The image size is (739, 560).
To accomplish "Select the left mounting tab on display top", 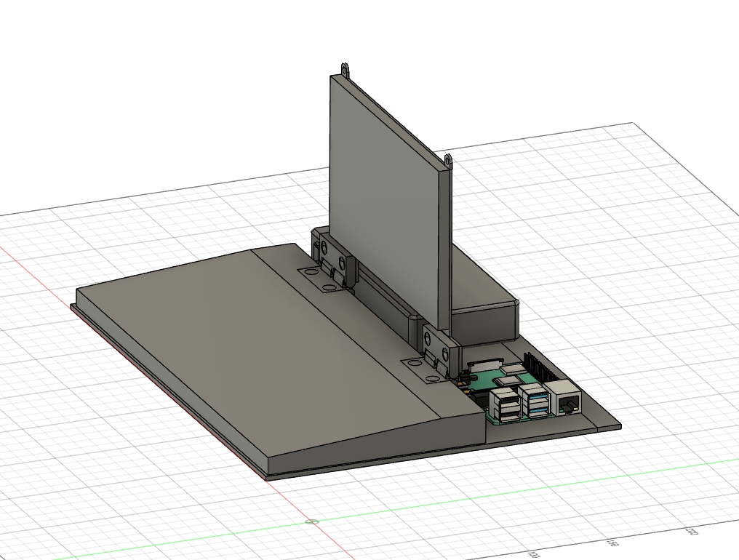I will (345, 69).
